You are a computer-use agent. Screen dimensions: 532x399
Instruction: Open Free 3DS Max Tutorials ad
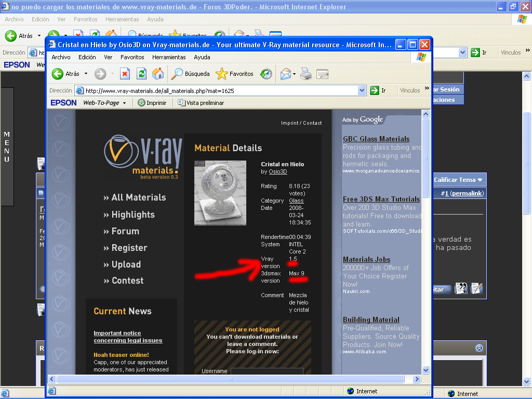tap(381, 199)
